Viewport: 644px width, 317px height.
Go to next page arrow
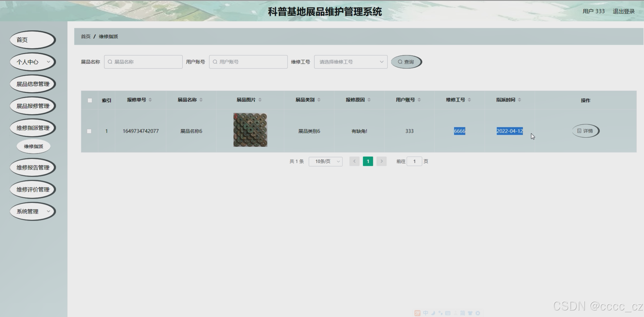(x=381, y=161)
